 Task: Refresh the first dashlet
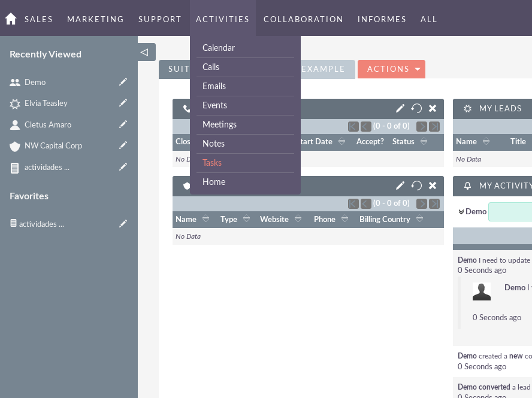[x=416, y=108]
